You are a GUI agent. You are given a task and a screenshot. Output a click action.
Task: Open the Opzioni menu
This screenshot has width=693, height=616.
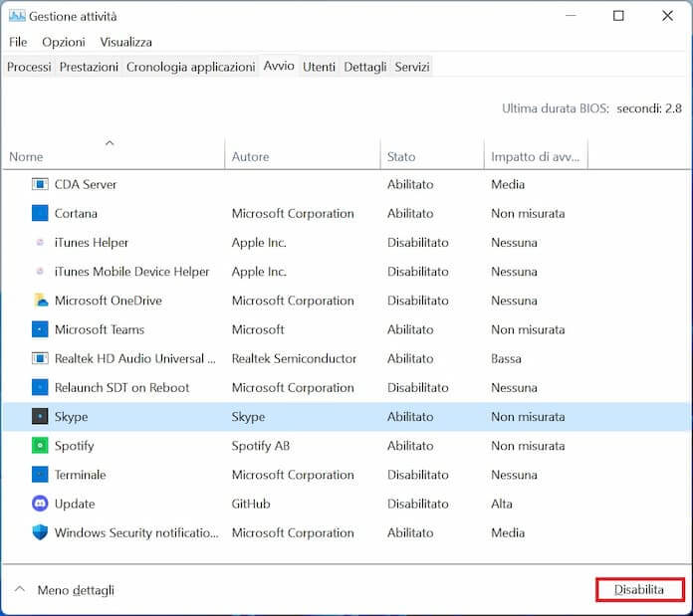tap(64, 42)
